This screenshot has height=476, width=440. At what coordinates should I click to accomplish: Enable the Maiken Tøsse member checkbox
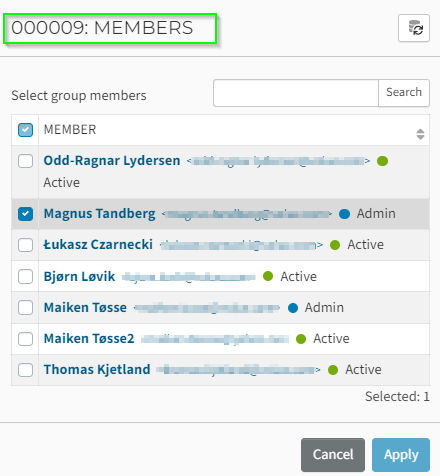pyautogui.click(x=26, y=307)
